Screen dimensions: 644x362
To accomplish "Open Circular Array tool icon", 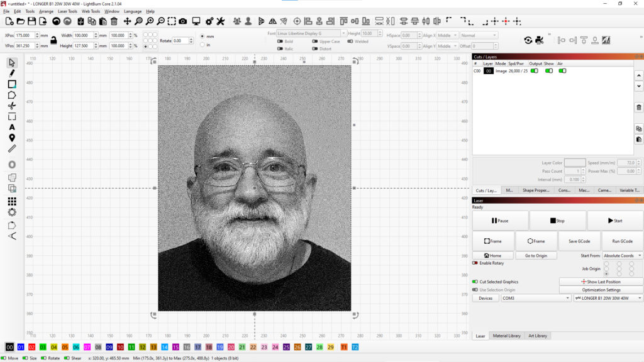I will pyautogui.click(x=12, y=212).
